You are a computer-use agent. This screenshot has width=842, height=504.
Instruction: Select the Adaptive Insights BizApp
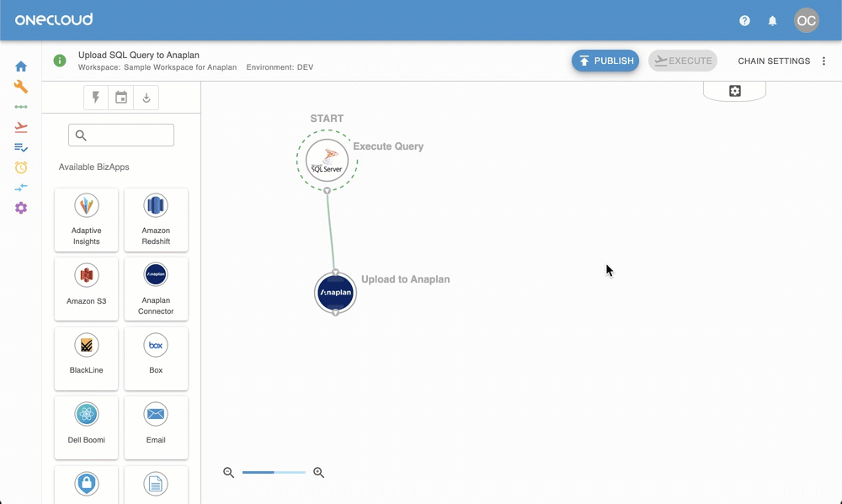tap(87, 220)
